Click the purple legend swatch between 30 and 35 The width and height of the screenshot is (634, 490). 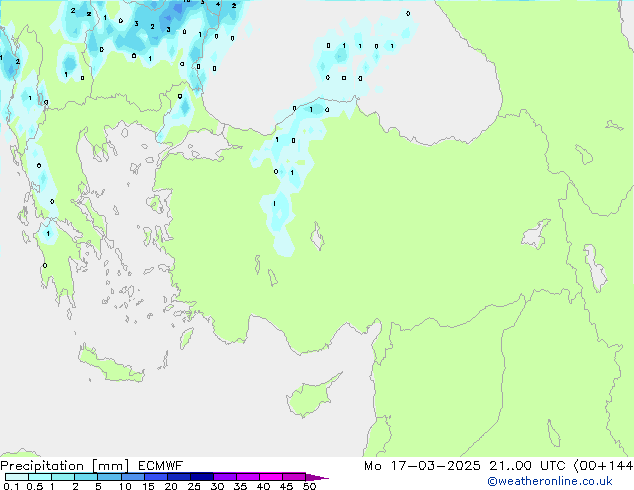[x=225, y=477]
